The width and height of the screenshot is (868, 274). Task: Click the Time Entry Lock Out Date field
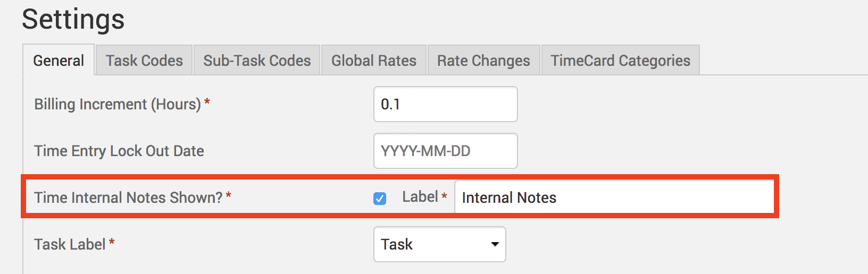click(445, 151)
